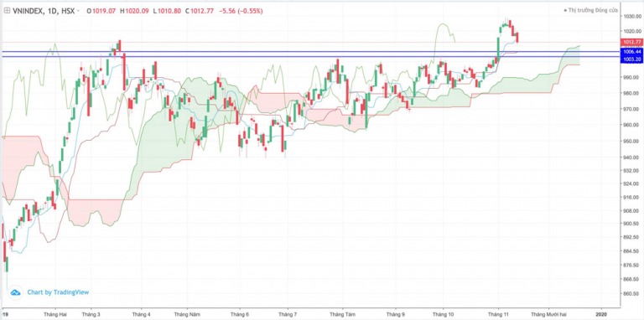Click 'Tháng 10' on the time axis
Screen dimensions: 644x320
tap(443, 315)
